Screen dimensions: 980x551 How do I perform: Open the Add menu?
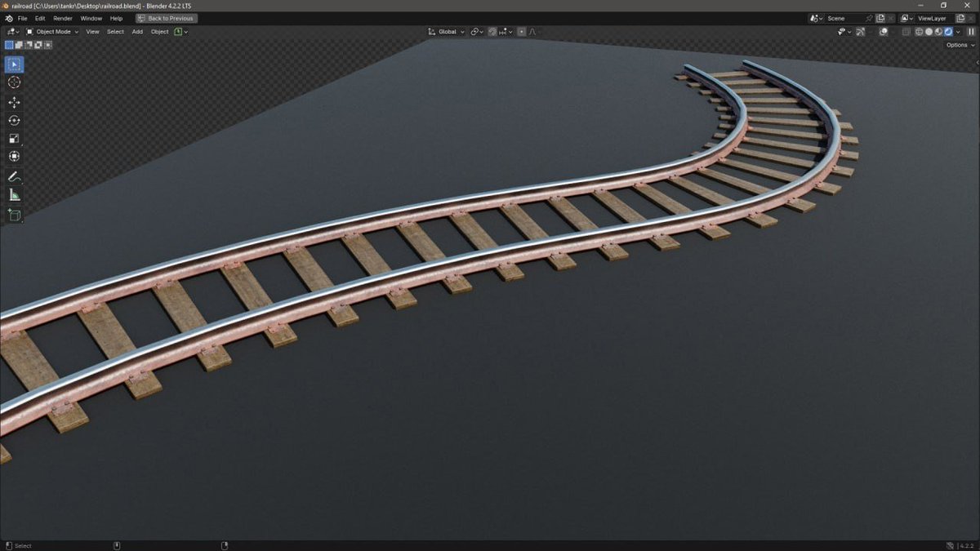pos(136,31)
